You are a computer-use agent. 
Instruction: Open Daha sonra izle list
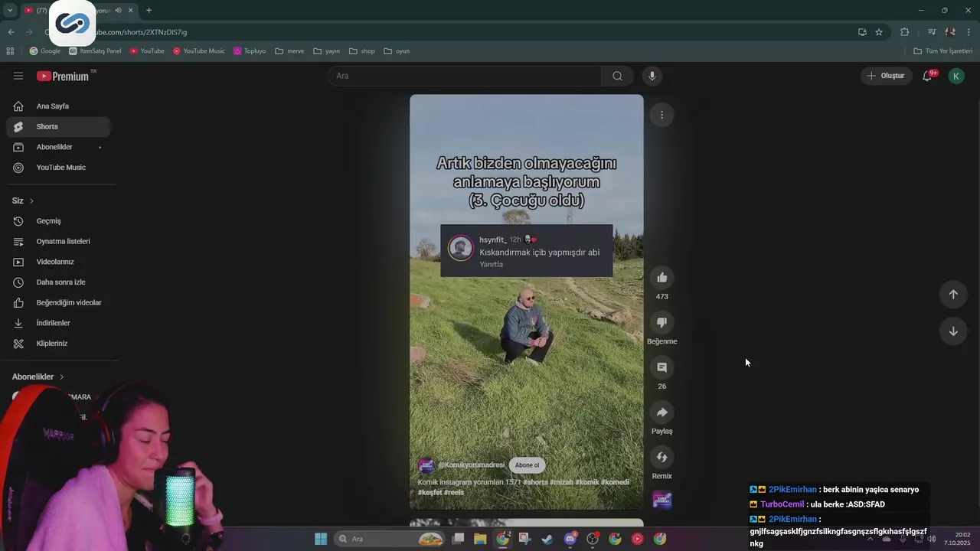pos(57,282)
